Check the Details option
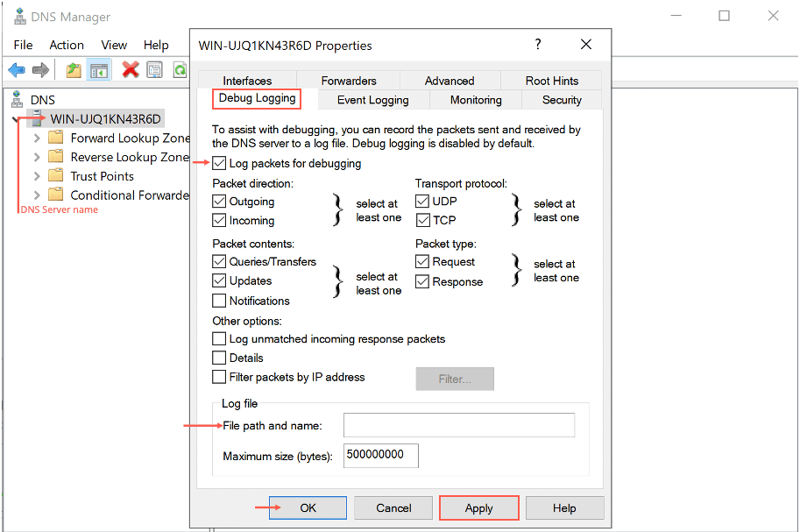800x532 pixels. [219, 358]
